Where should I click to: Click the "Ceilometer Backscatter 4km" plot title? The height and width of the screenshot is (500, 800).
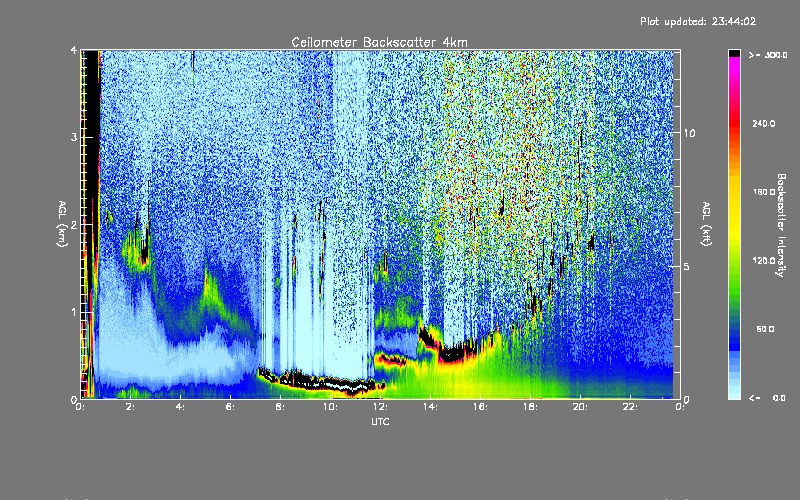(379, 42)
